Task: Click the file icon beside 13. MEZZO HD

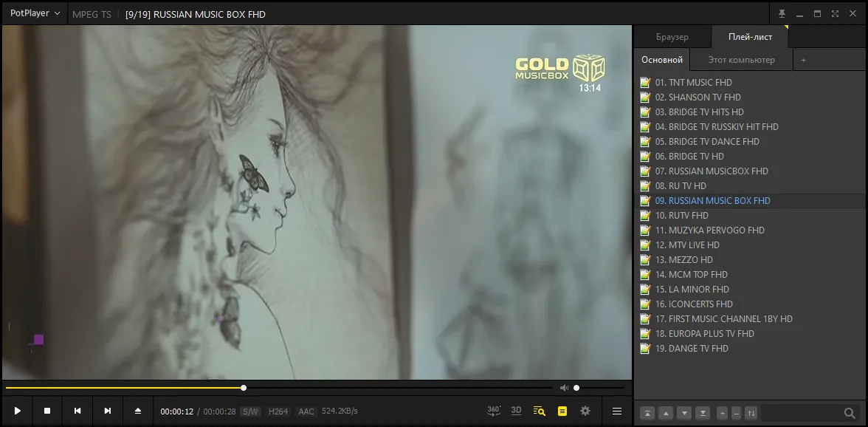Action: coord(645,259)
